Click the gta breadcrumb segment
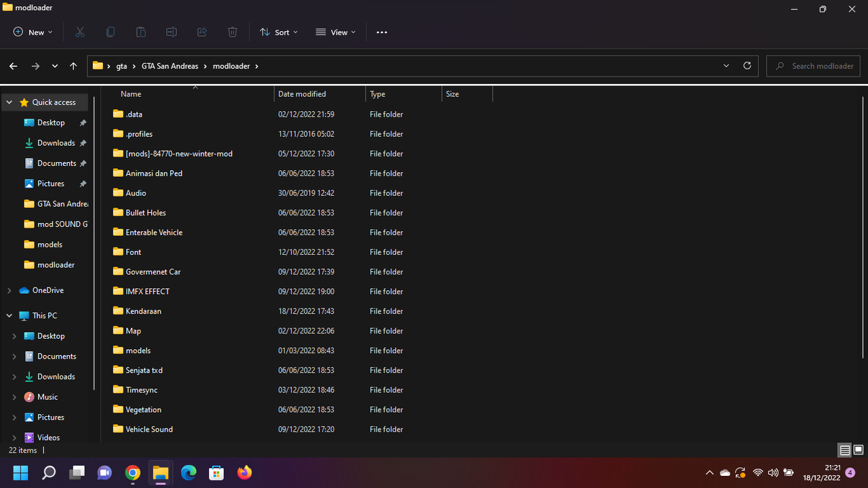The height and width of the screenshot is (488, 868). coord(121,66)
